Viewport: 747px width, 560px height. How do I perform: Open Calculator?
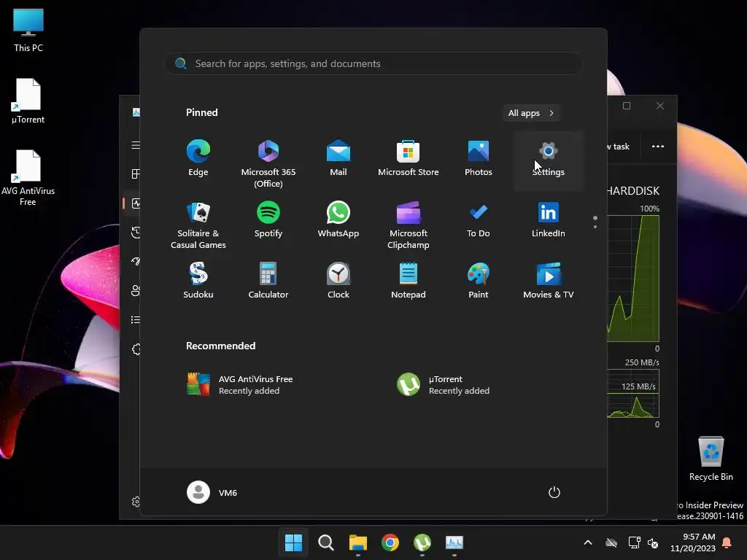(x=268, y=281)
